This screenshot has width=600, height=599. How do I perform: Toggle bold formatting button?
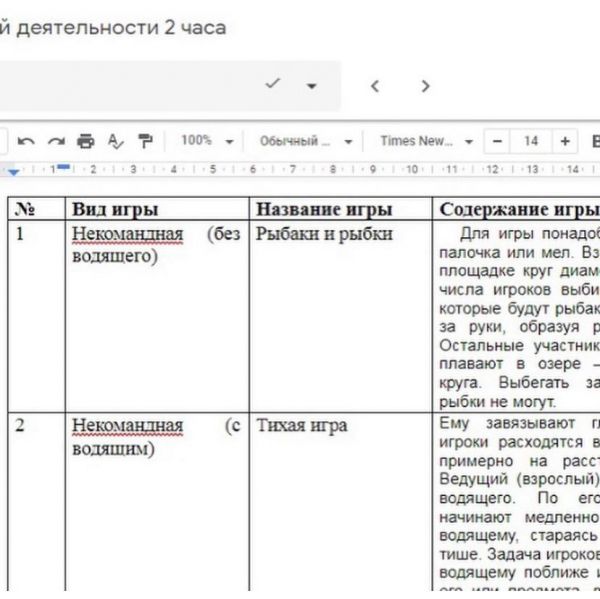(x=594, y=141)
